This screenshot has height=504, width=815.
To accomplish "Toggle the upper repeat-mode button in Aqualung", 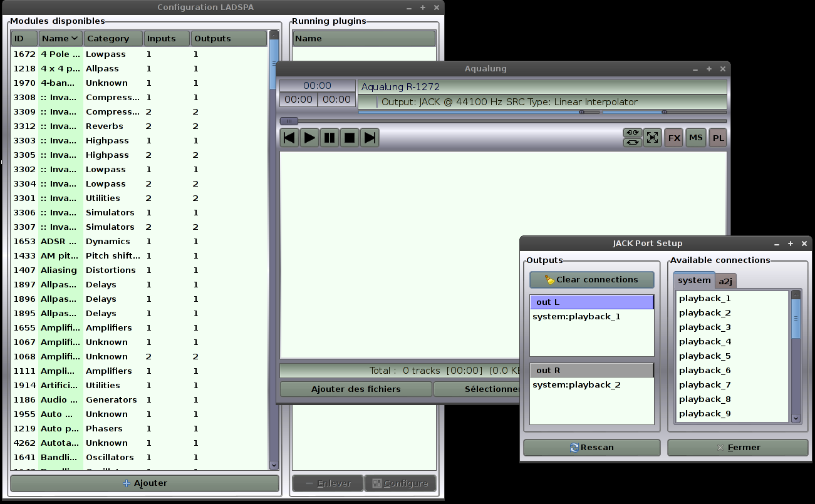I will pyautogui.click(x=633, y=133).
